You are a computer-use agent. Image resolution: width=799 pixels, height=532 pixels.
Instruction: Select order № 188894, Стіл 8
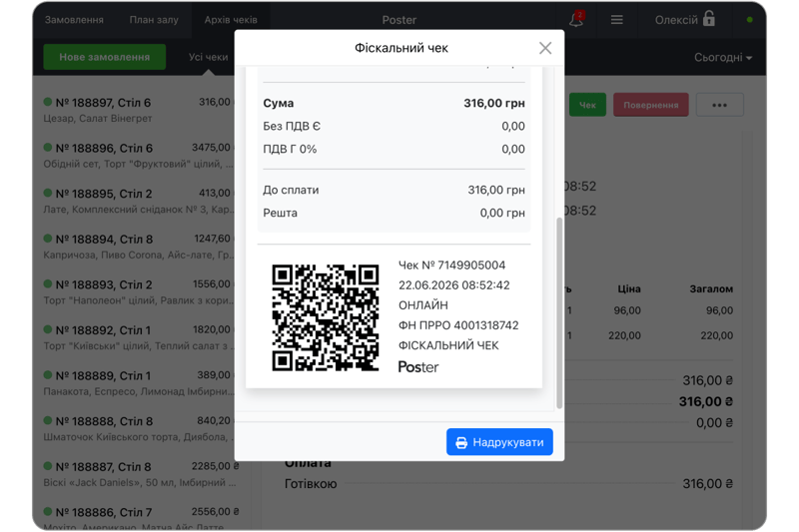coord(138,247)
